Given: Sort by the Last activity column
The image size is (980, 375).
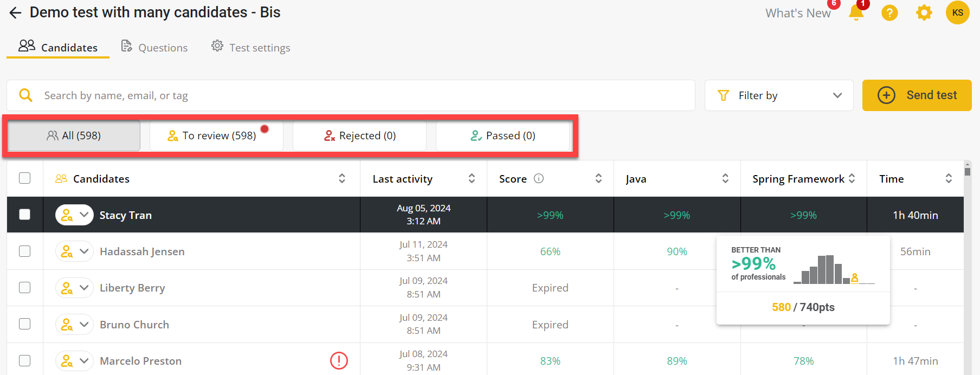Looking at the screenshot, I should pyautogui.click(x=472, y=179).
